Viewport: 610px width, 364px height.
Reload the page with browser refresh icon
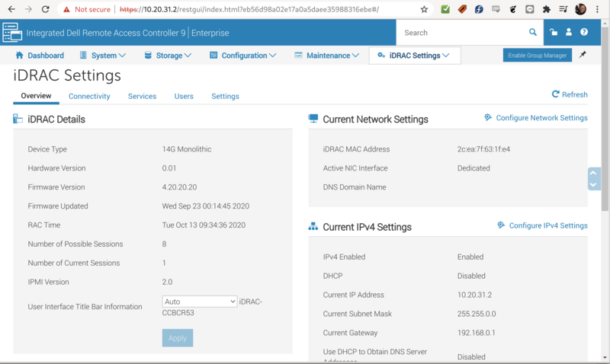46,9
